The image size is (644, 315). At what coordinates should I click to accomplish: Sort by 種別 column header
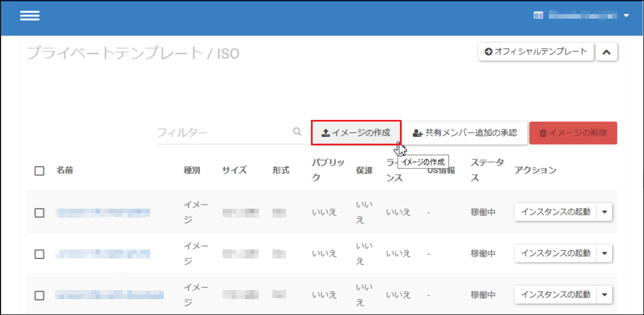[192, 171]
